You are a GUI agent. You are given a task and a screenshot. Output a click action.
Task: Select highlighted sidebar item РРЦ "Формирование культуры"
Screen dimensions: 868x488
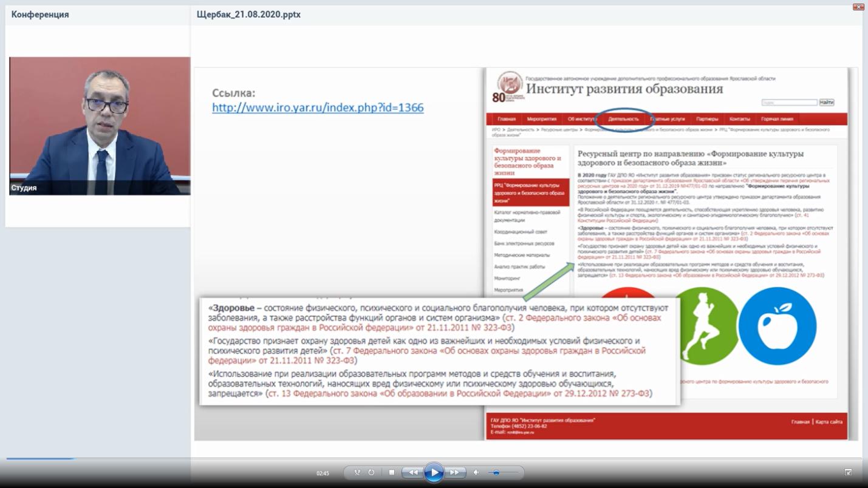pyautogui.click(x=531, y=192)
